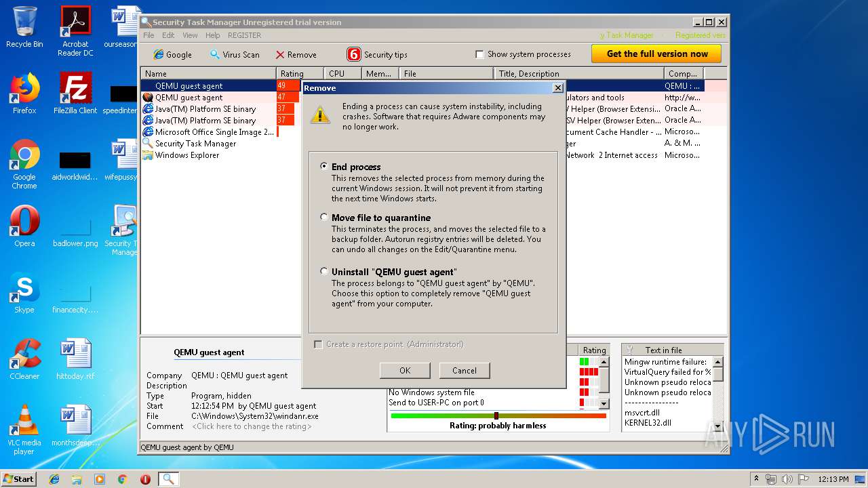Image resolution: width=868 pixels, height=488 pixels.
Task: Open File Explorer taskbar icon
Action: click(77, 479)
